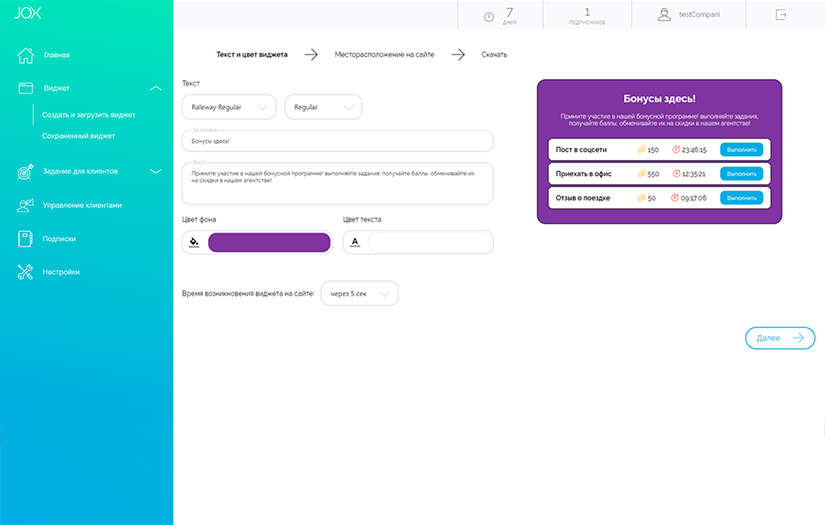Pick the purple background color swatch
Image resolution: width=825 pixels, height=525 pixels.
coord(269,243)
